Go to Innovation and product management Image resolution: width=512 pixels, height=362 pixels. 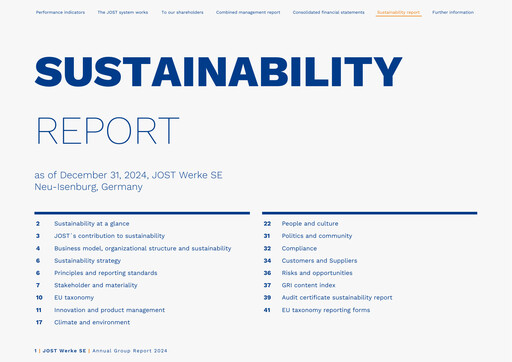(x=109, y=310)
